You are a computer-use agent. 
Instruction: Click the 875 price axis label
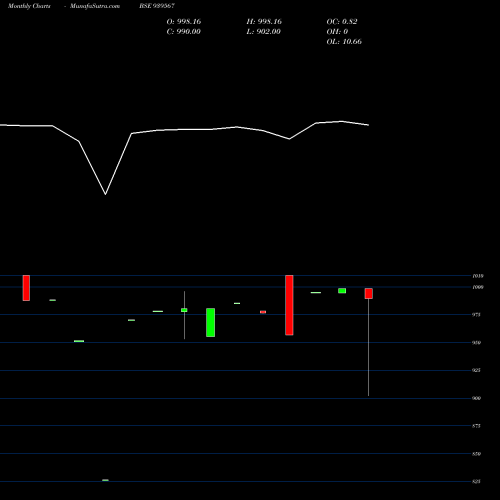click(476, 426)
